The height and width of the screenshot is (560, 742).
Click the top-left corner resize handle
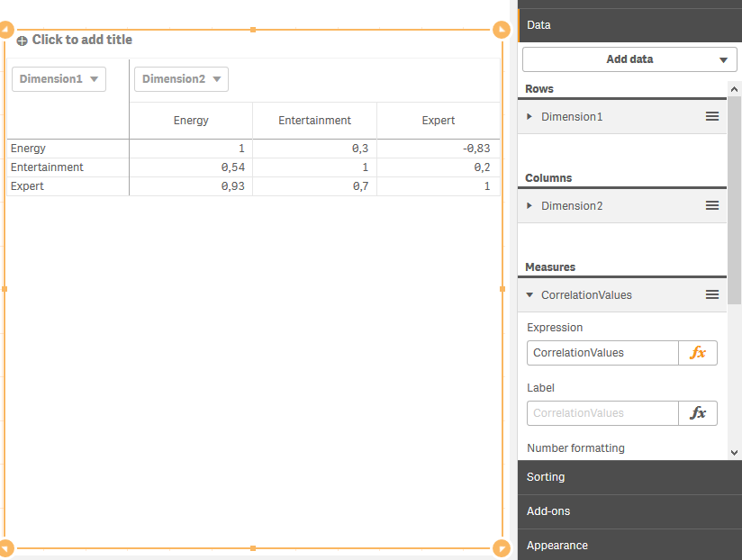click(x=5, y=31)
